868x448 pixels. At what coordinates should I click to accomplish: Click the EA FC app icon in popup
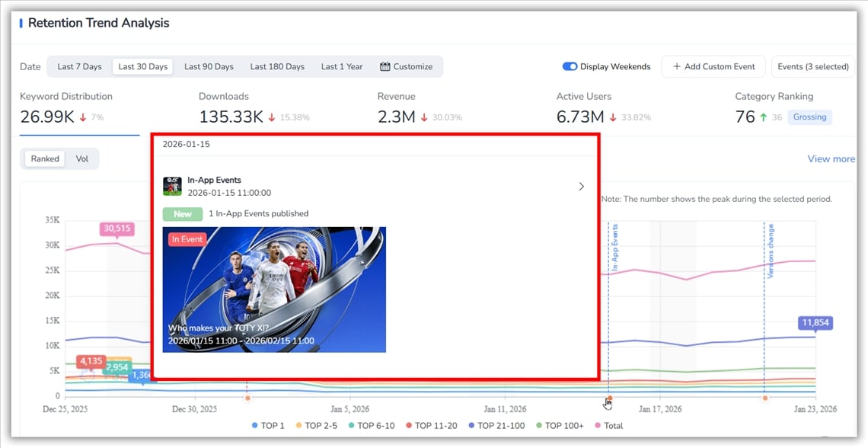[172, 187]
